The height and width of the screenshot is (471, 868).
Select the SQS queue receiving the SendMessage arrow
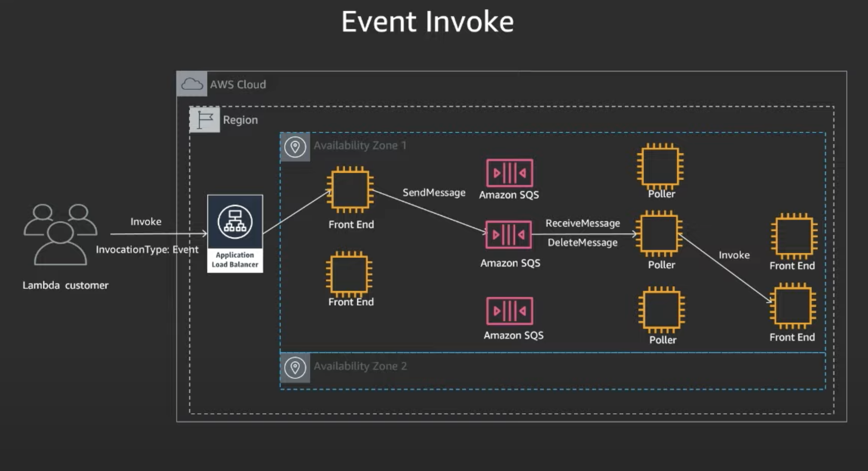pyautogui.click(x=509, y=235)
